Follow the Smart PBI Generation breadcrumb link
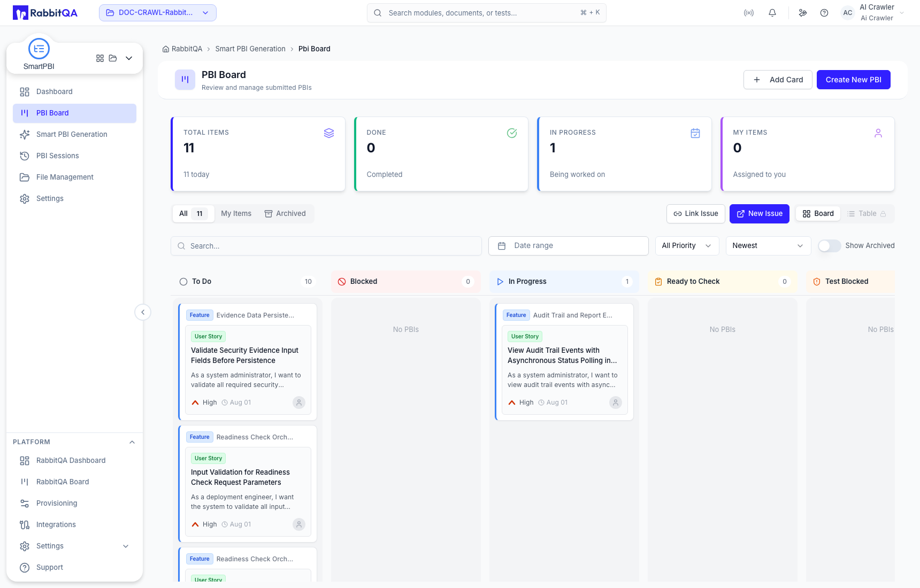 250,49
